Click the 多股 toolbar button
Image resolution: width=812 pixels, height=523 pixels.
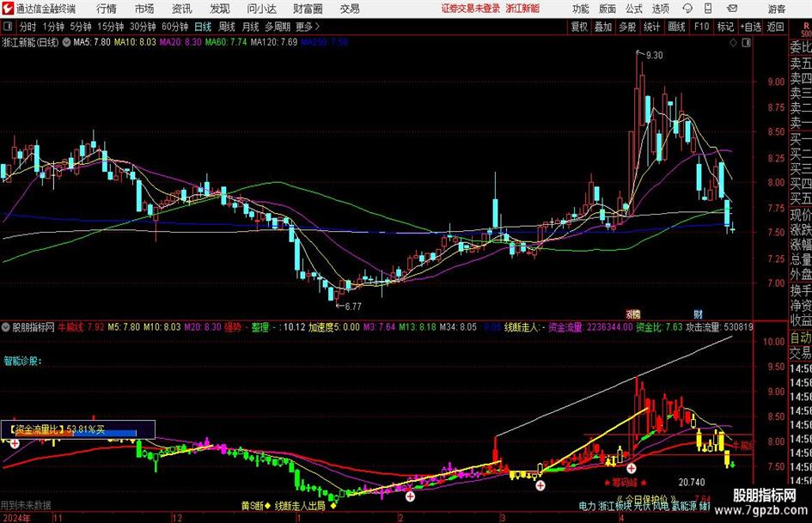(x=627, y=27)
